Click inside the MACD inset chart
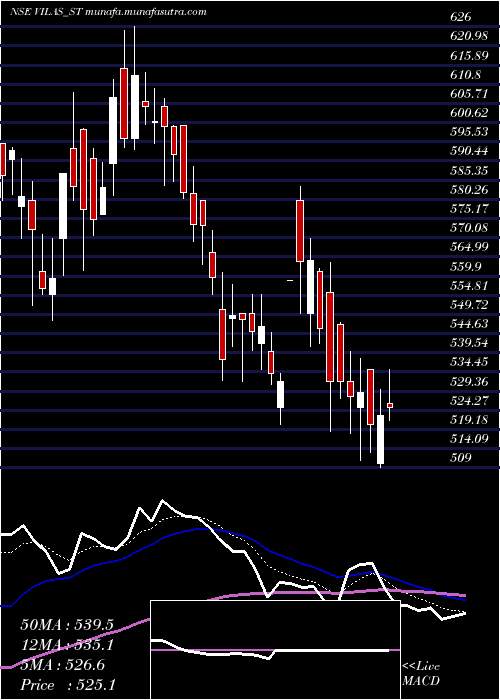Viewport: 500px width, 700px height. coord(275,650)
